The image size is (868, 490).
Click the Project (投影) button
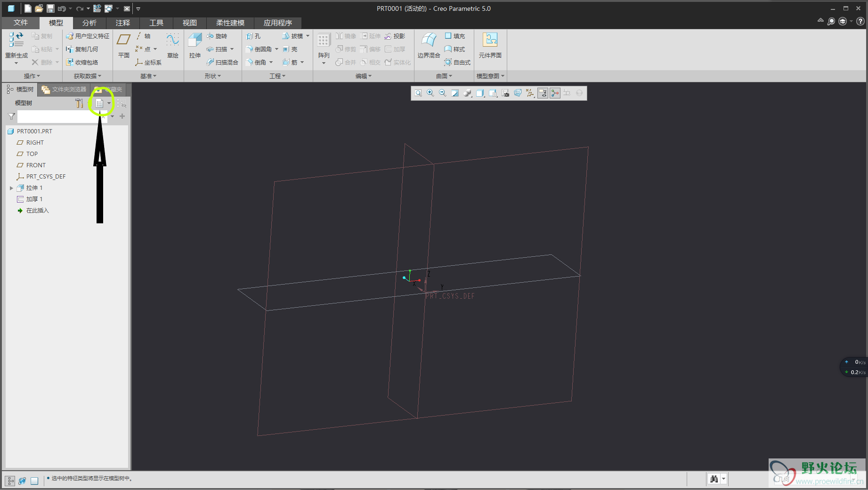395,36
